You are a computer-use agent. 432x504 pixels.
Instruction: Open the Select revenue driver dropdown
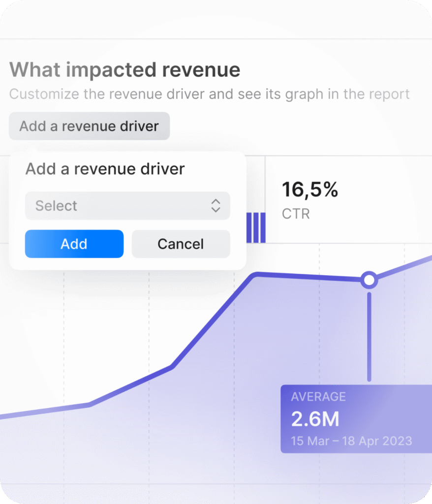pos(127,206)
